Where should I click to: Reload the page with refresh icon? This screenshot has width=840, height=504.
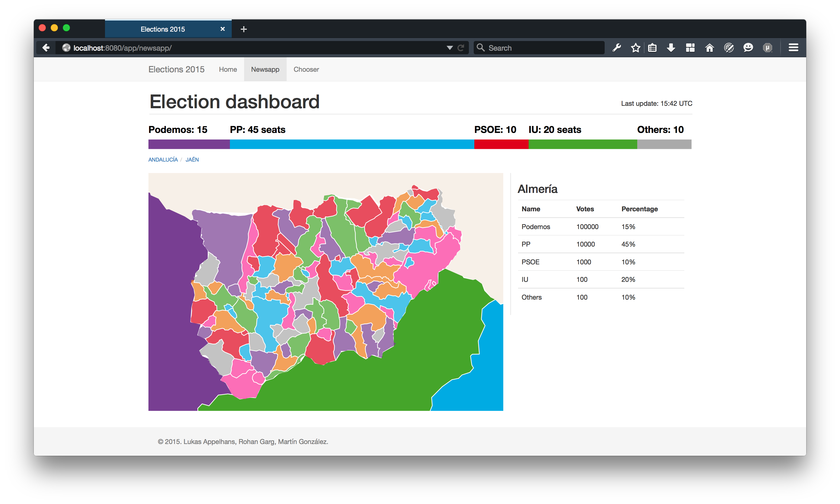click(x=461, y=48)
